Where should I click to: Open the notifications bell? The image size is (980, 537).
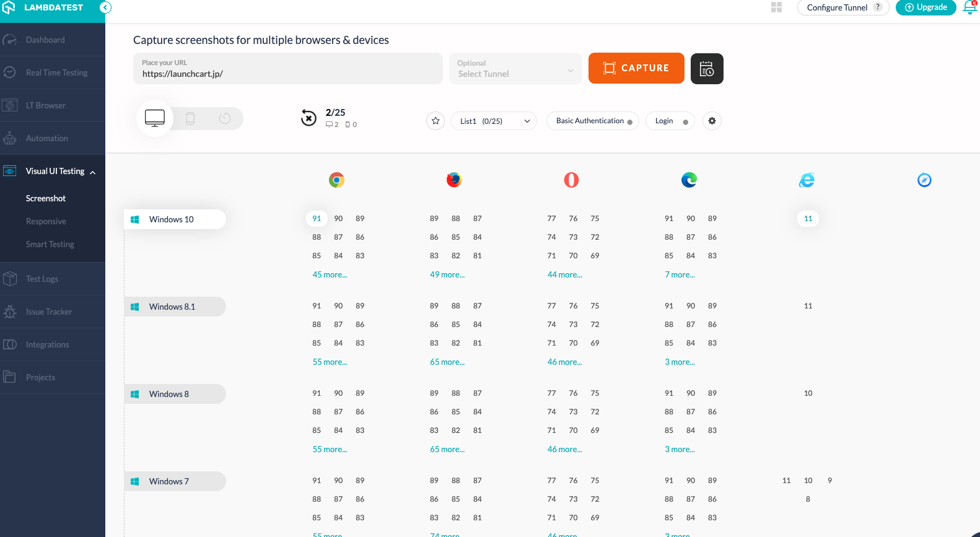pyautogui.click(x=970, y=7)
